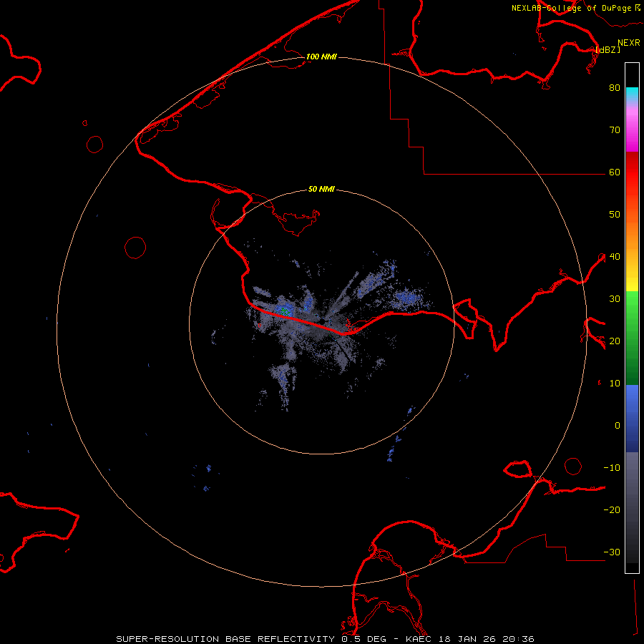Select the 70 value on the dBZ scale
This screenshot has width=644, height=644.
615,130
